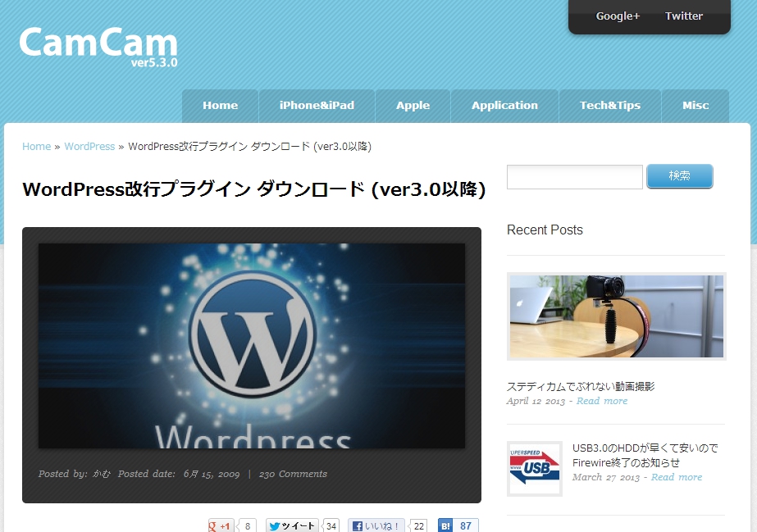Viewport: 757px width, 532px height.
Task: Click the WordPress logo featured image
Action: click(x=252, y=346)
